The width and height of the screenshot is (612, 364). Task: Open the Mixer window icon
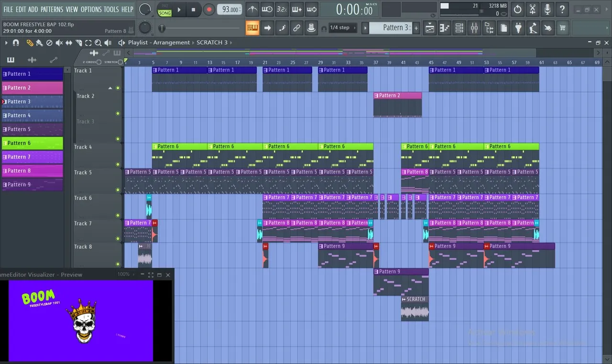(x=474, y=28)
